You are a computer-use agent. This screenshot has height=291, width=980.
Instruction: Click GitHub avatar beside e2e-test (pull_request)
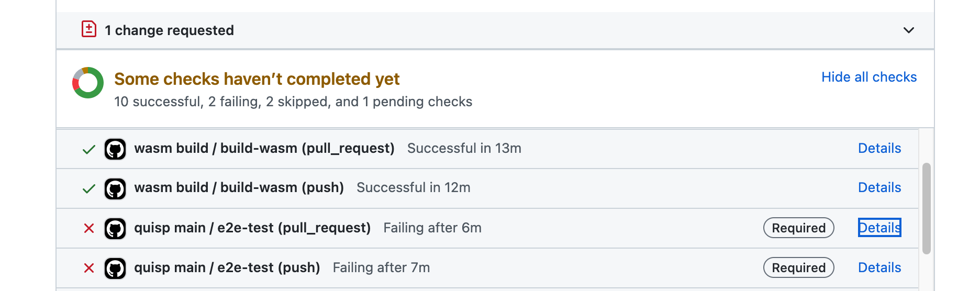tap(115, 229)
